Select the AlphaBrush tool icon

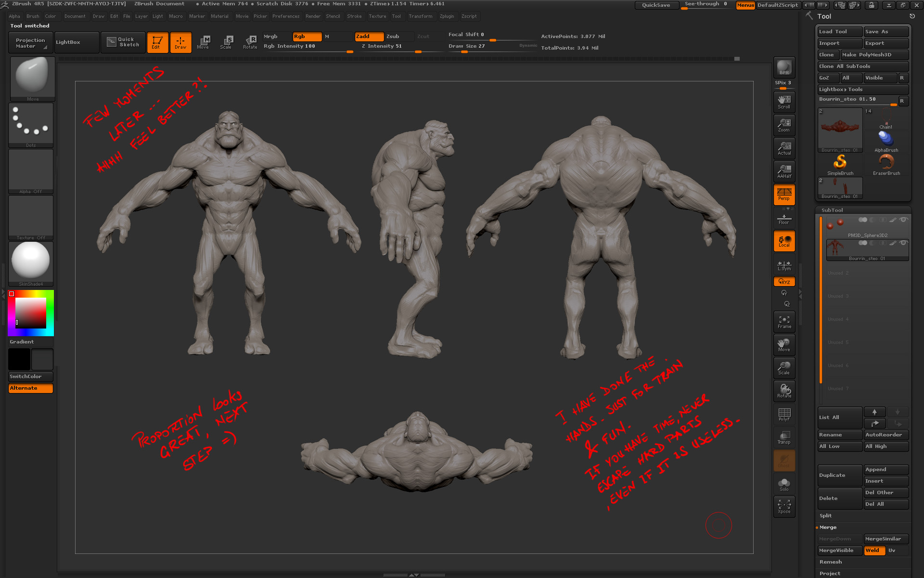pyautogui.click(x=886, y=142)
